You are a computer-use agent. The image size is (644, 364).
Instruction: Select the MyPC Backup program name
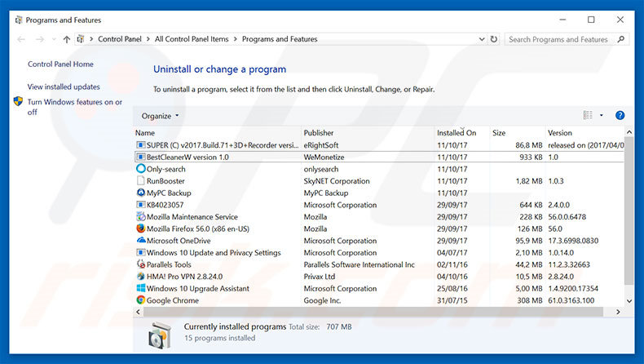click(x=169, y=193)
